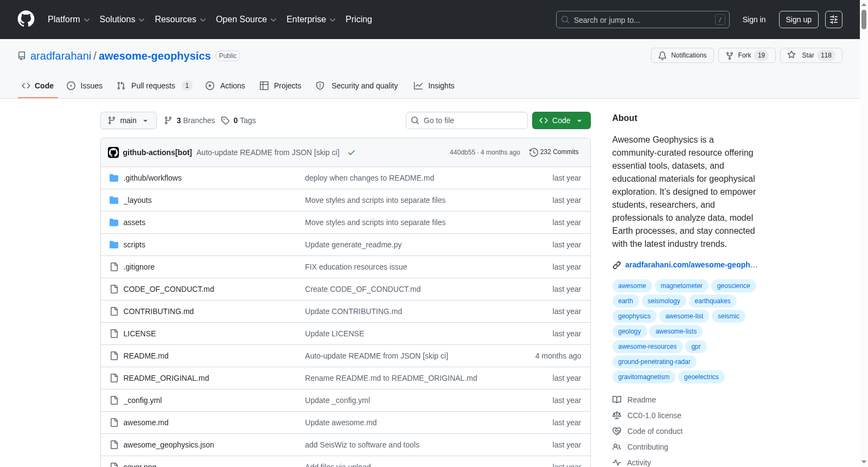Click the ground-penetrating-radar topic tag
The width and height of the screenshot is (868, 467).
click(x=654, y=362)
